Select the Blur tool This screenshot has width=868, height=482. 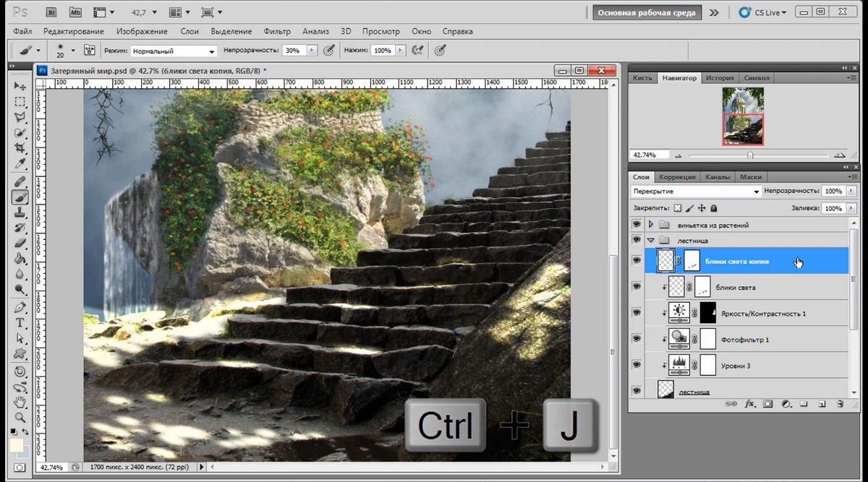click(20, 275)
